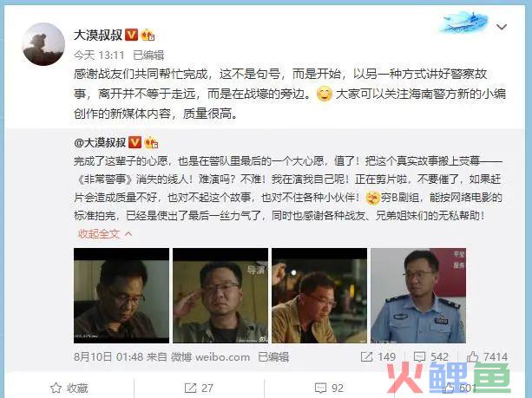Collapse full text via 收起全文
This screenshot has height=398, width=532.
pos(104,233)
